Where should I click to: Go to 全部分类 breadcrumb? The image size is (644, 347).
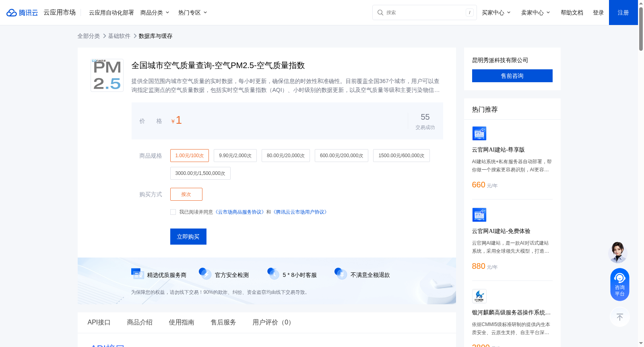(x=89, y=36)
